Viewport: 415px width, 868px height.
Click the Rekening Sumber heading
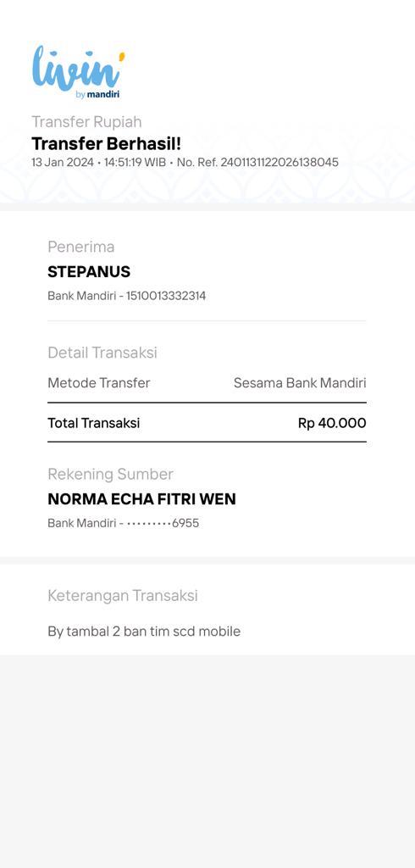[x=110, y=475]
